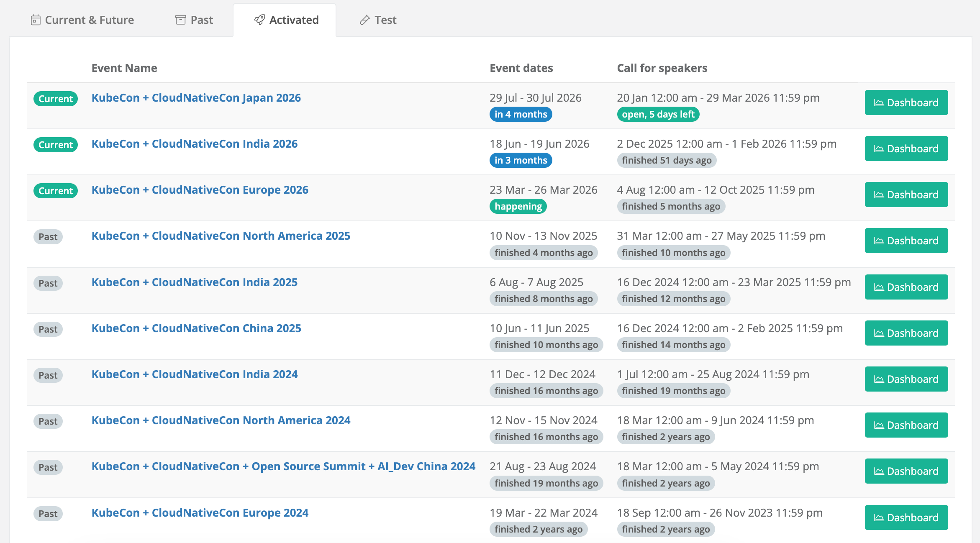Screen dimensions: 980x543
Task: Click the eraser icon on Test tab
Action: 364,20
